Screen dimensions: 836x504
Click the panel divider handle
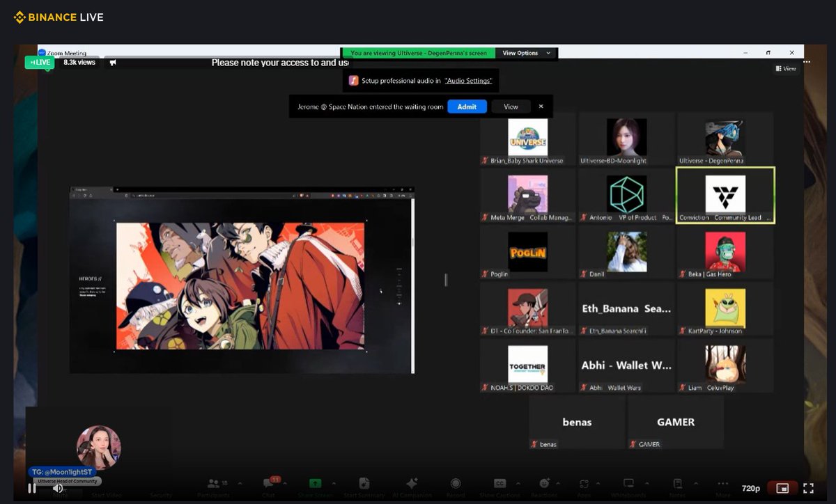click(x=446, y=280)
